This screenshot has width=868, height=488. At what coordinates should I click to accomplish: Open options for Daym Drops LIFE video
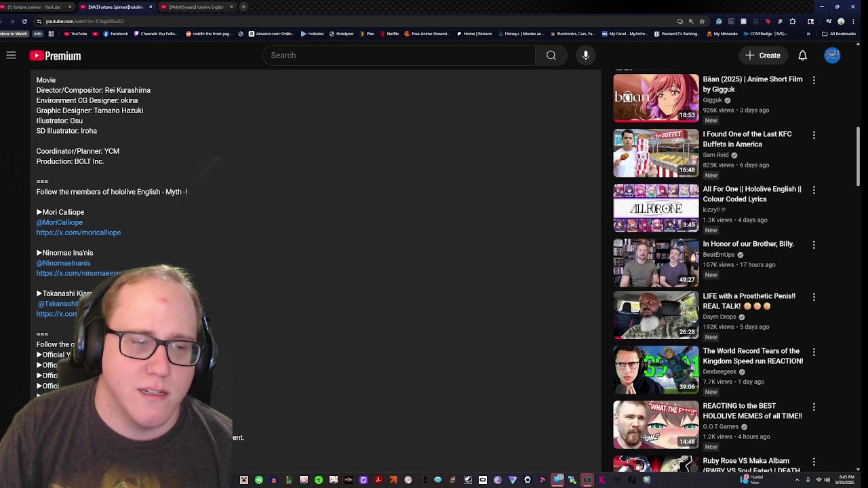point(814,297)
